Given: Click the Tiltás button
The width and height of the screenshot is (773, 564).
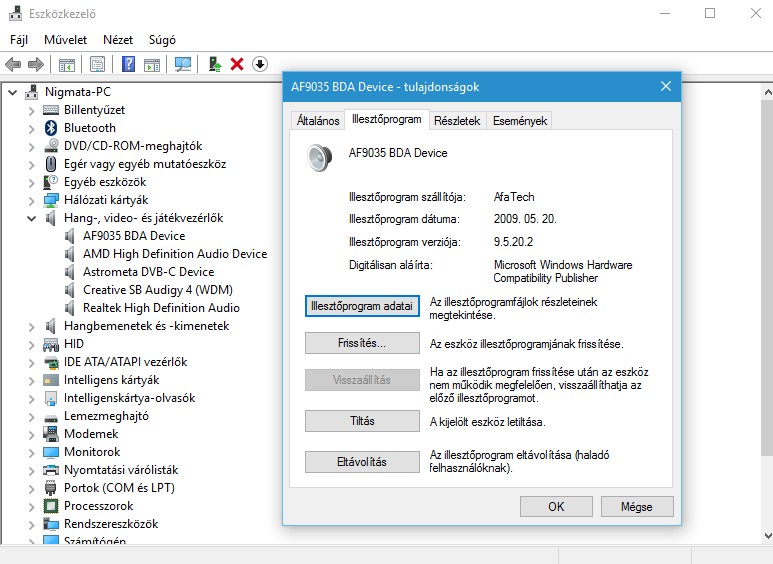Looking at the screenshot, I should coord(362,421).
